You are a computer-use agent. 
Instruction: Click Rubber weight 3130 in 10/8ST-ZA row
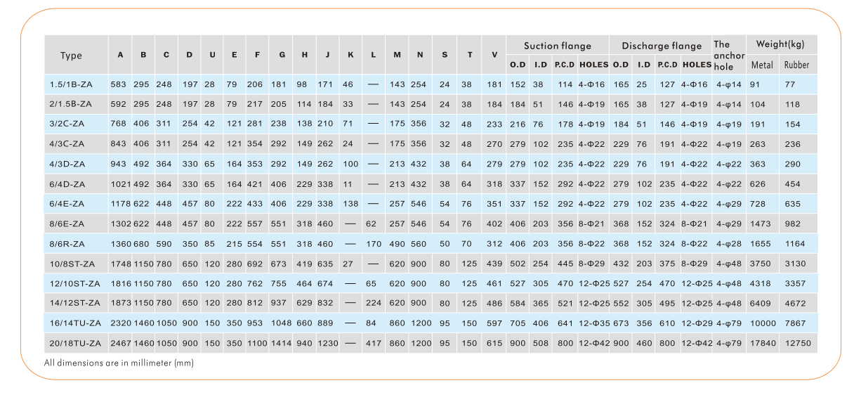click(x=795, y=264)
